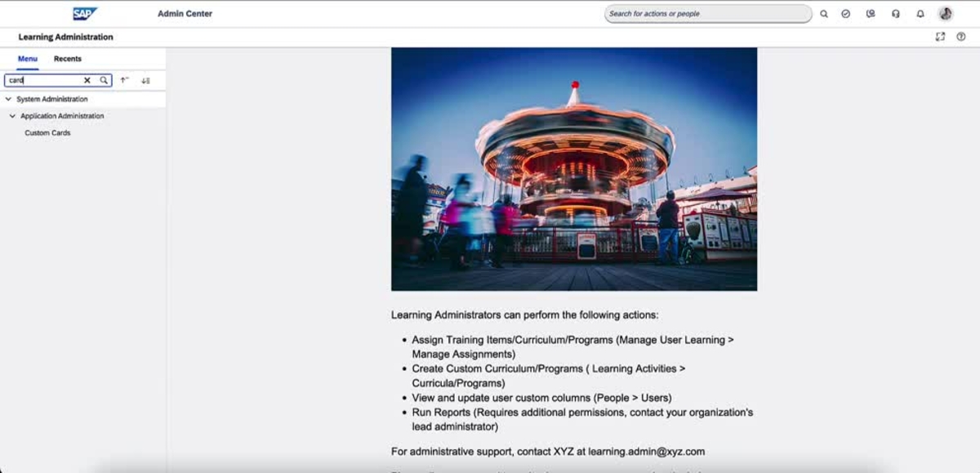Click inside the actions search bar
Screen dimensions: 980x473
(x=706, y=13)
